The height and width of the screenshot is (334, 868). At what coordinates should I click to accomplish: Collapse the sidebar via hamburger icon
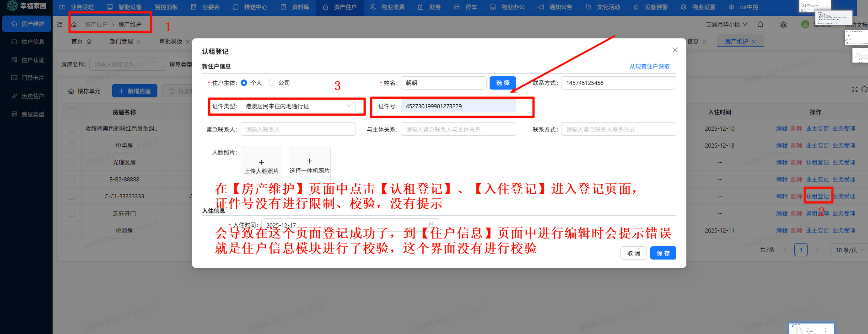point(59,24)
